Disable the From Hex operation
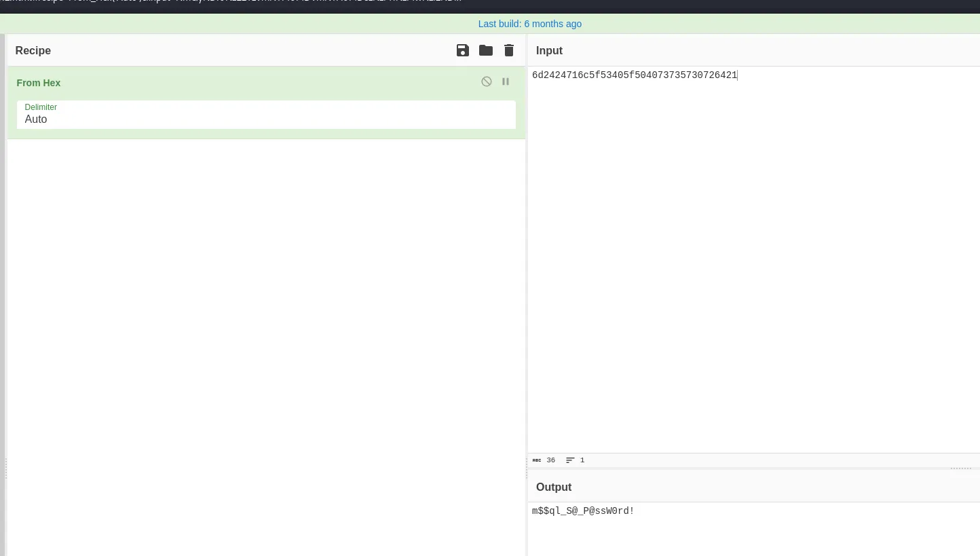The image size is (980, 556). pyautogui.click(x=487, y=81)
